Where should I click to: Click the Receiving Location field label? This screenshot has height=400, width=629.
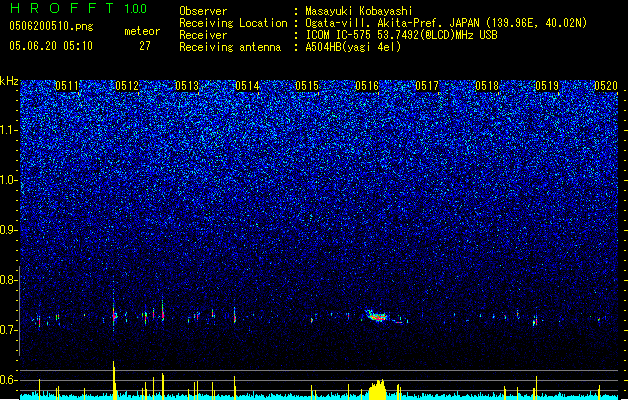(233, 23)
